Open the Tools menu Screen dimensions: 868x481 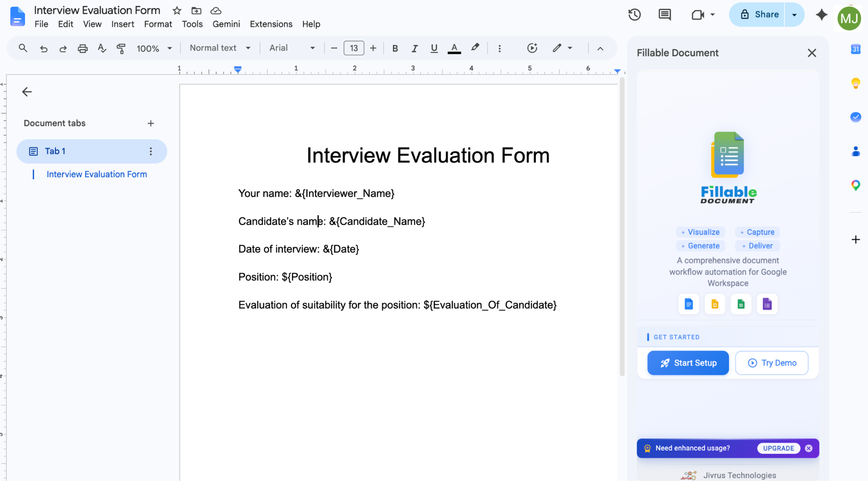point(192,24)
